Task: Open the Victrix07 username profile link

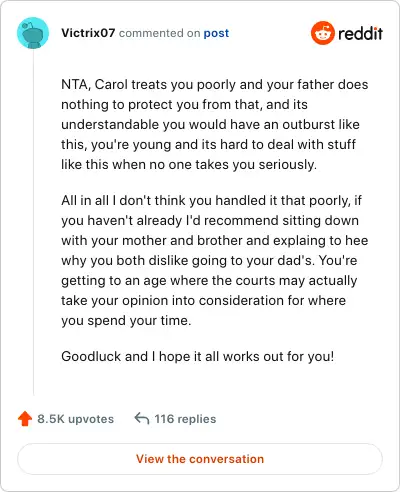Action: pyautogui.click(x=88, y=33)
